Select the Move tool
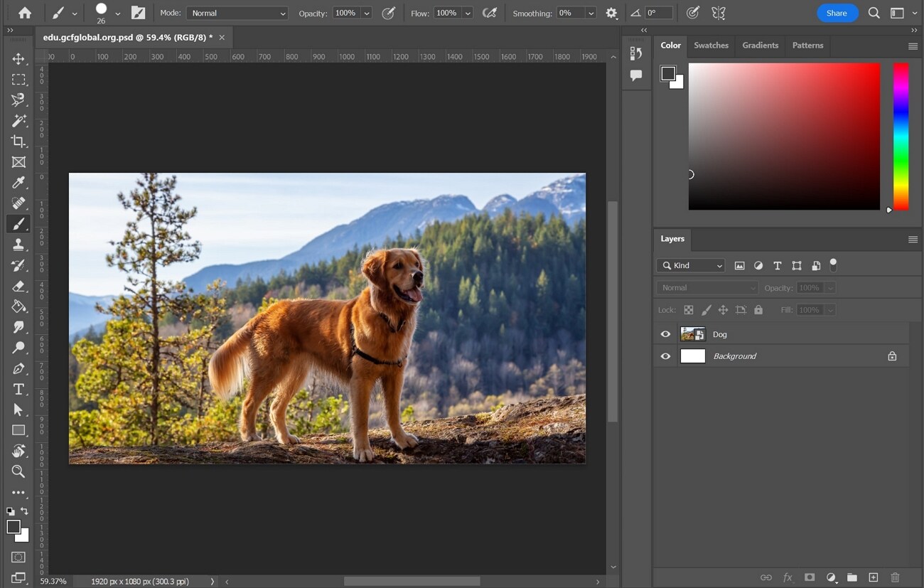The height and width of the screenshot is (588, 924). click(x=18, y=60)
